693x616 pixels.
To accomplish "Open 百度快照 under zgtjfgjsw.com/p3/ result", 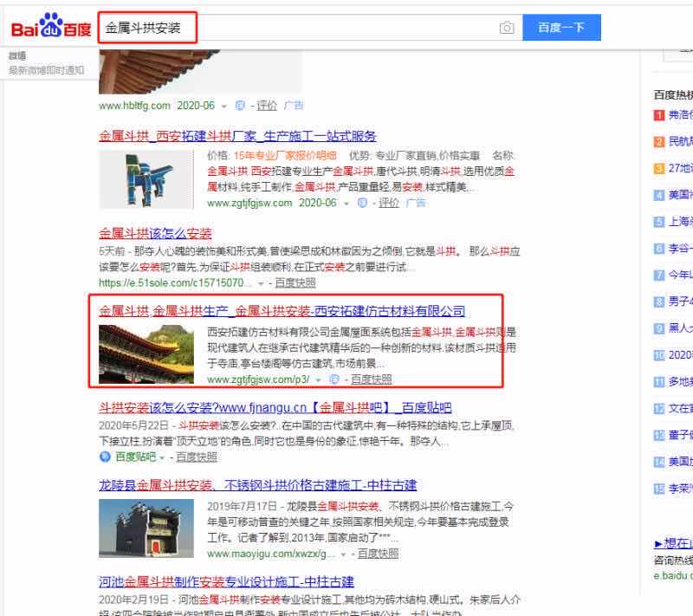I will coord(372,379).
